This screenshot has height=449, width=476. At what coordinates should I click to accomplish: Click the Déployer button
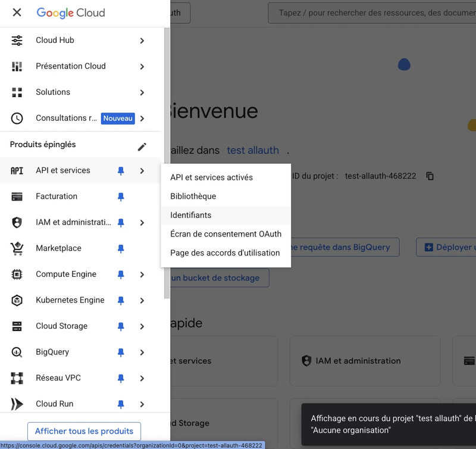(446, 247)
